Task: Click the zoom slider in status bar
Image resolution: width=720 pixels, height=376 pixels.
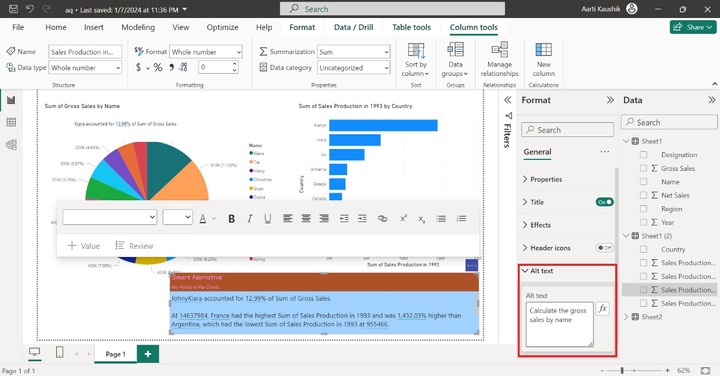Action: click(622, 370)
